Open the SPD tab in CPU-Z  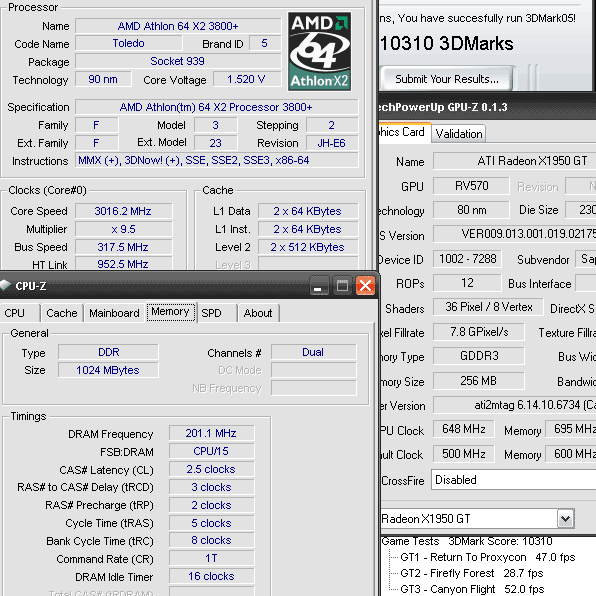(x=217, y=313)
